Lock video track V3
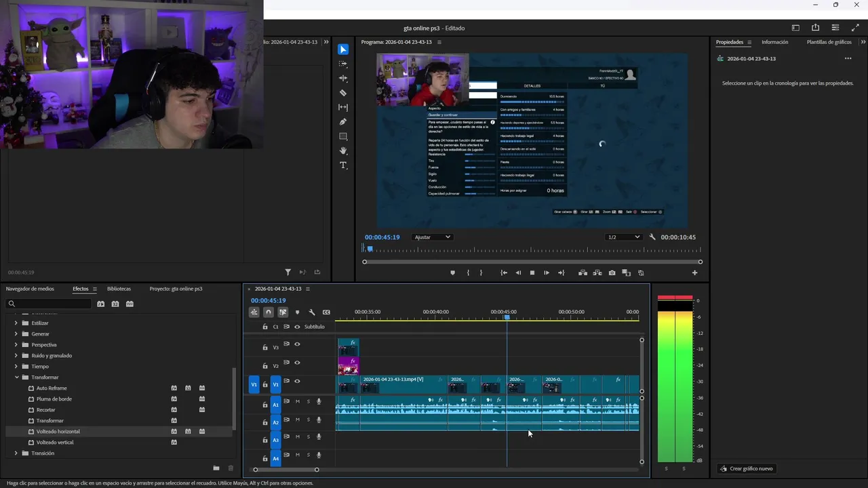Viewport: 868px width, 488px height. pos(265,347)
